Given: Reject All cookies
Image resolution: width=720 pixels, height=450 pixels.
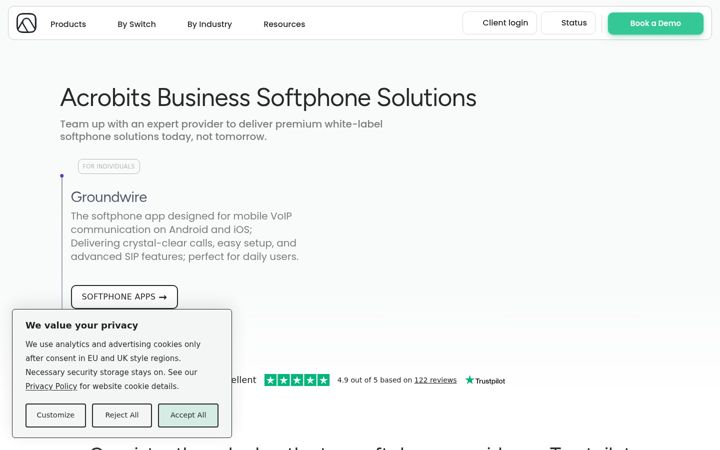Looking at the screenshot, I should pyautogui.click(x=122, y=415).
